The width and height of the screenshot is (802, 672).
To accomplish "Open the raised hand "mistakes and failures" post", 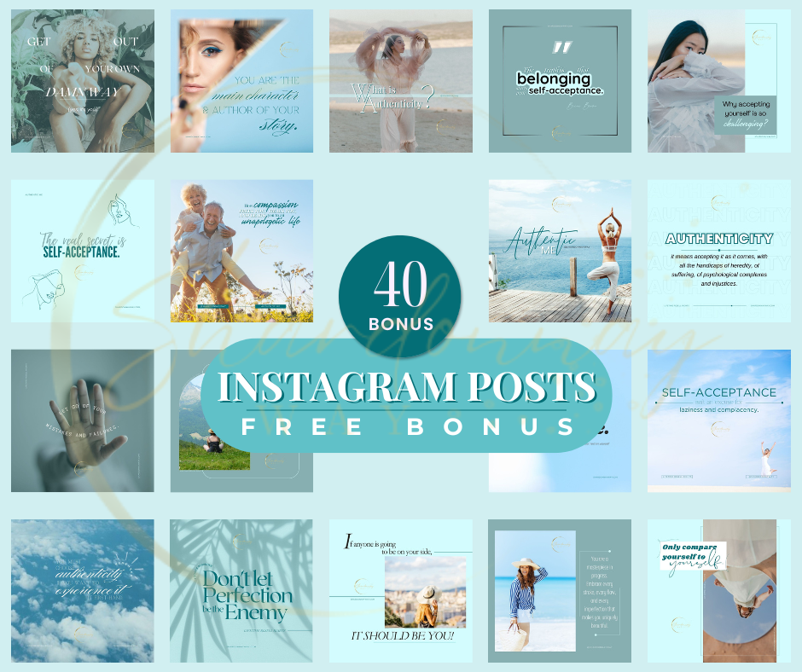I will pyautogui.click(x=83, y=420).
